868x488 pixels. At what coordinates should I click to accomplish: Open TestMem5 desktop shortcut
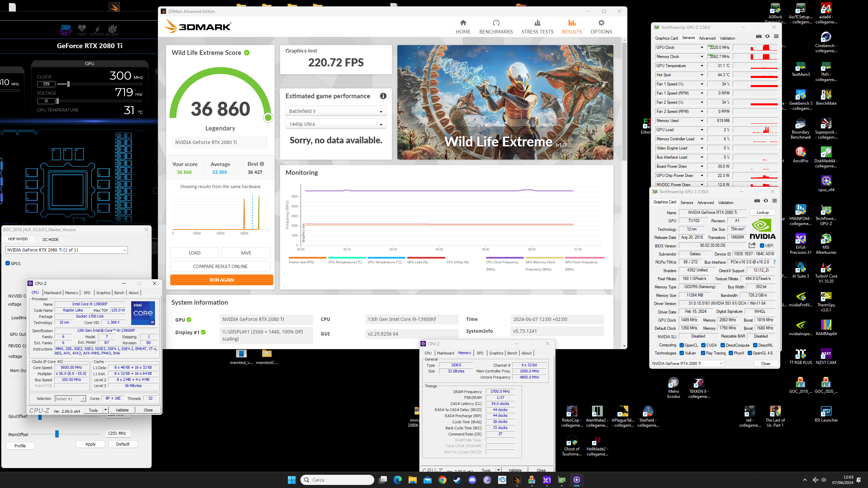click(801, 69)
